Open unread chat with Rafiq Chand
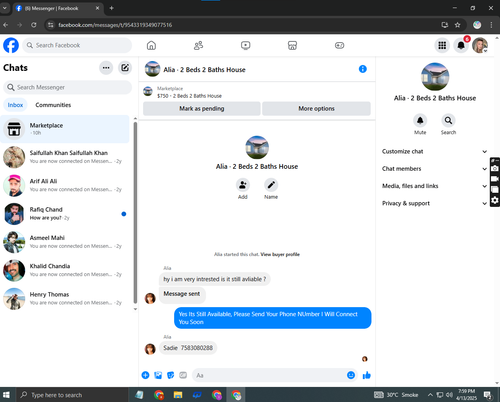 (x=65, y=214)
